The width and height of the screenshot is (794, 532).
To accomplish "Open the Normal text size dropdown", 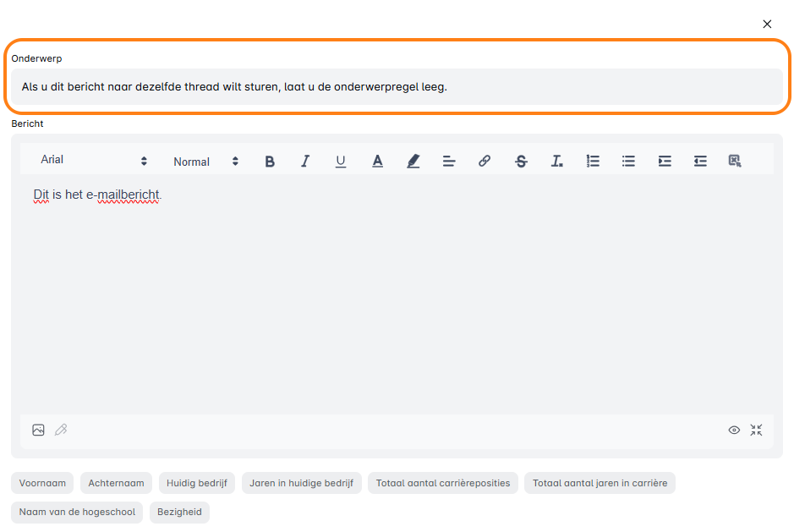I will tap(205, 162).
